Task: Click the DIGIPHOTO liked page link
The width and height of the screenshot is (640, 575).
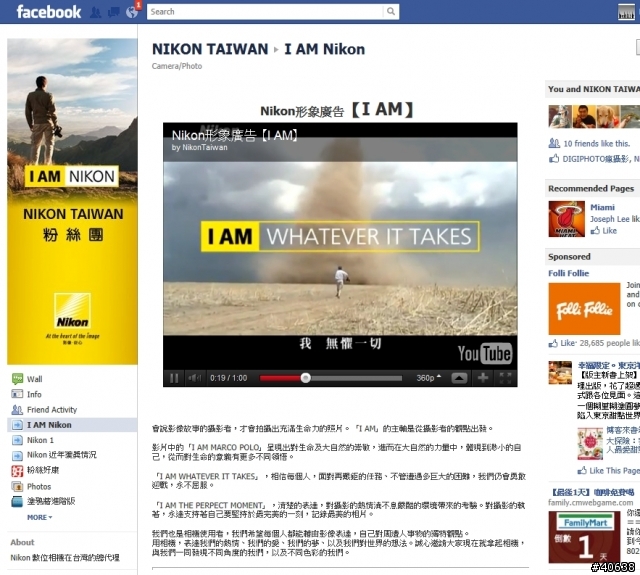Action: [596, 159]
